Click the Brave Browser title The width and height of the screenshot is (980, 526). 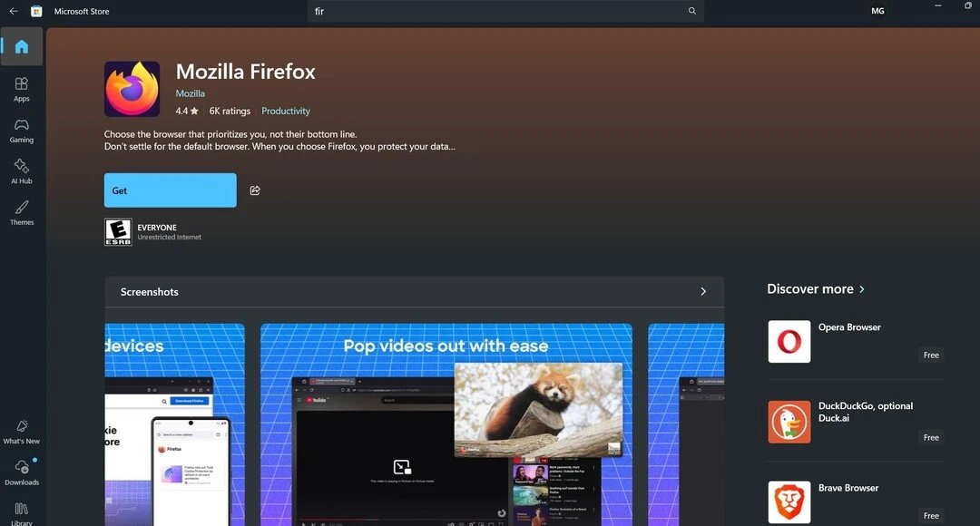pos(848,488)
